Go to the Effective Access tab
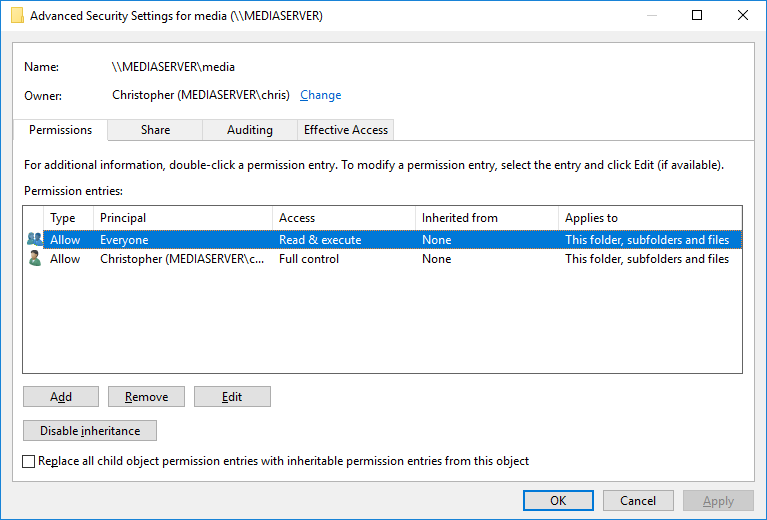Viewport: 767px width, 520px height. [x=346, y=130]
